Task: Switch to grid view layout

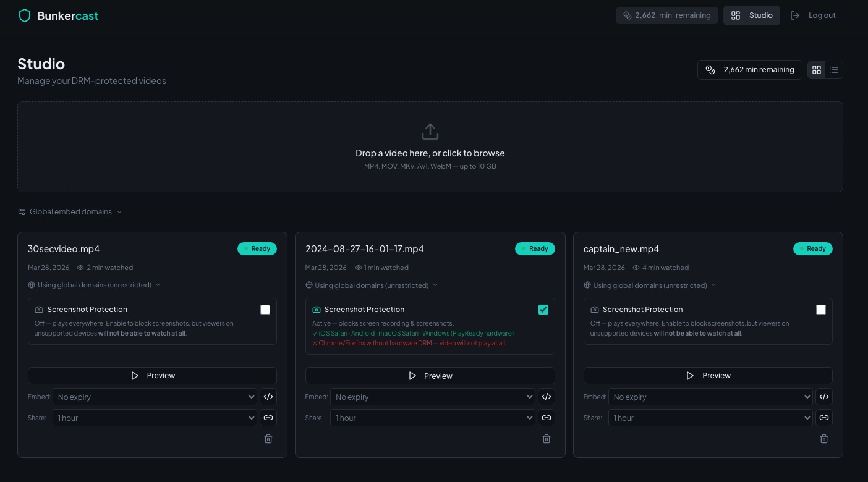Action: tap(817, 70)
